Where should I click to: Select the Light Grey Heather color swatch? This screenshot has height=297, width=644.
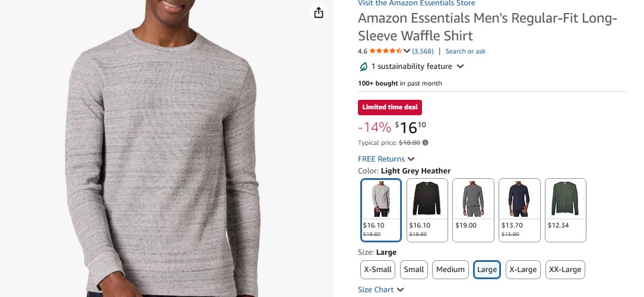[381, 210]
